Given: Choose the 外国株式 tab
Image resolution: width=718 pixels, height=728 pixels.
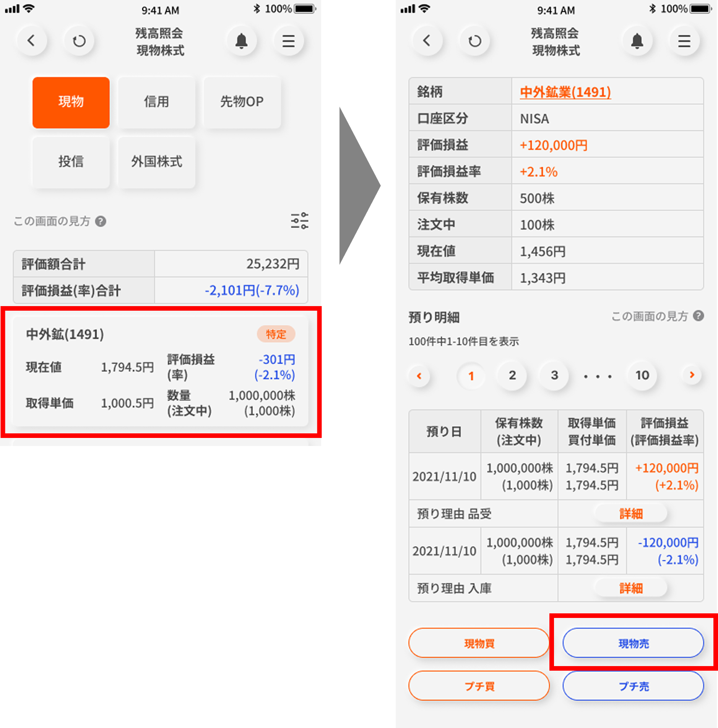Looking at the screenshot, I should point(156,162).
